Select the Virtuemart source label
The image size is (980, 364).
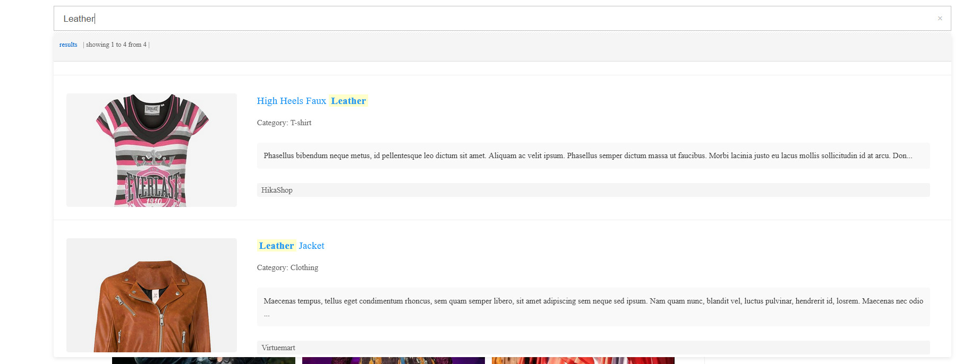[x=278, y=348]
